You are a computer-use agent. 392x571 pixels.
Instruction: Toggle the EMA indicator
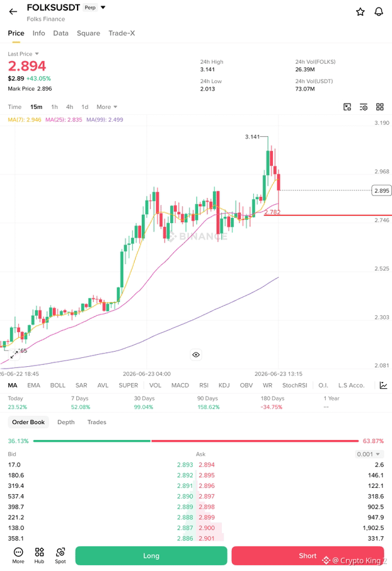point(33,385)
